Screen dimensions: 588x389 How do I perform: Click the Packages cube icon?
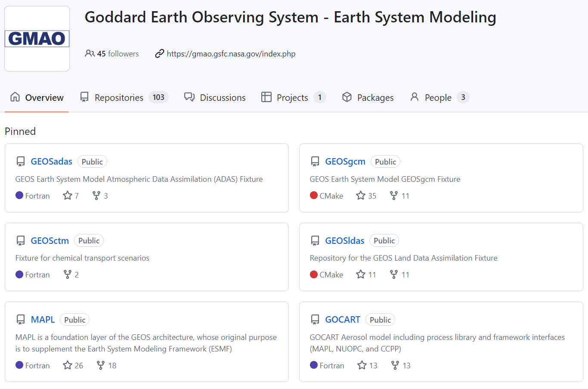pyautogui.click(x=347, y=97)
